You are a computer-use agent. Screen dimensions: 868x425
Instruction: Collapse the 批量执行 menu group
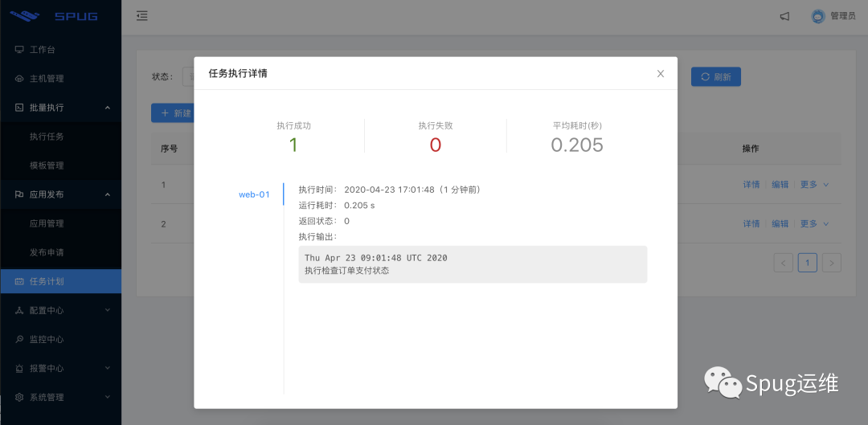[61, 108]
